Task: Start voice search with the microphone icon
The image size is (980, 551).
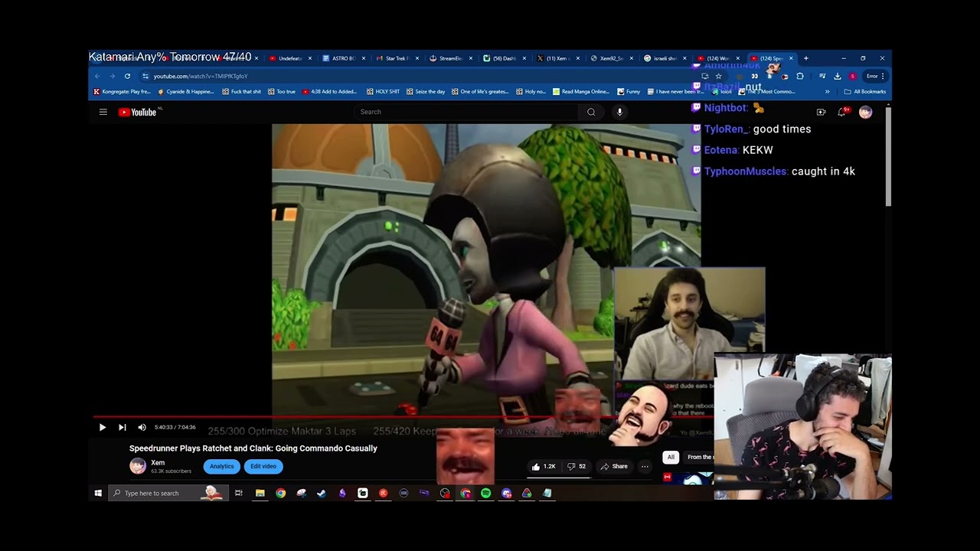Action: point(619,112)
